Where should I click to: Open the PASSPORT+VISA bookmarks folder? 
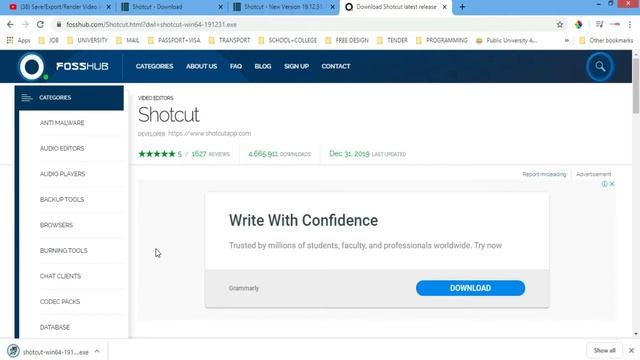tap(174, 40)
